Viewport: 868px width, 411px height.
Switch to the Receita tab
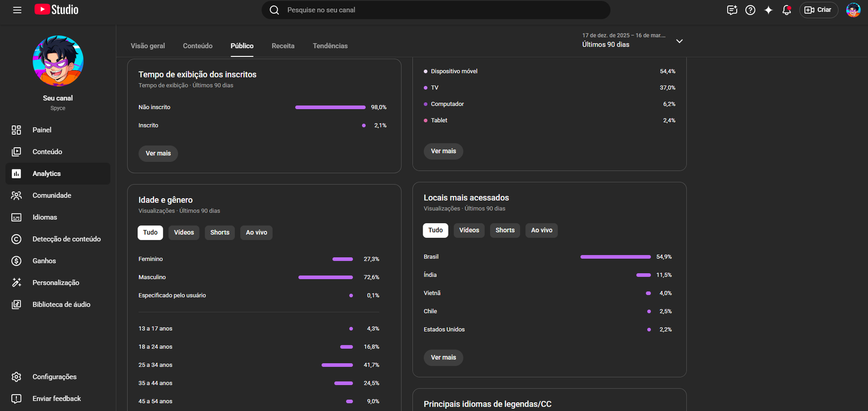(x=283, y=46)
